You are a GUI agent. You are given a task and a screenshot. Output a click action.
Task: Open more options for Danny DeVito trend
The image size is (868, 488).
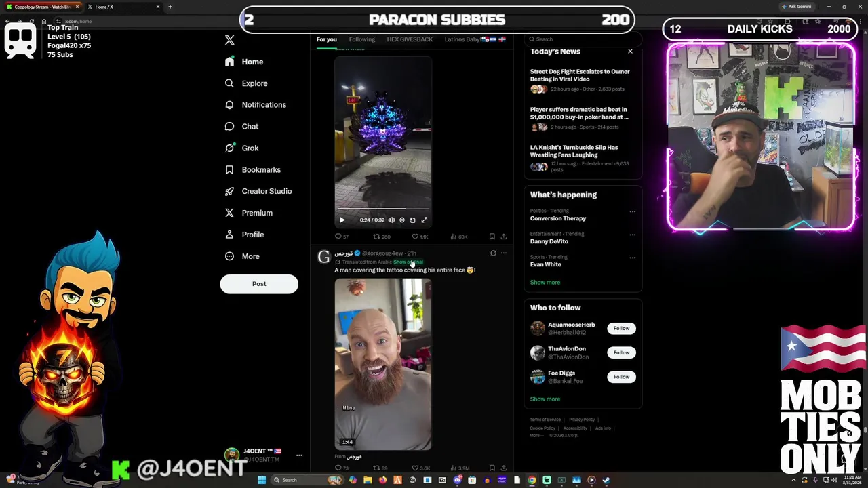(x=632, y=235)
